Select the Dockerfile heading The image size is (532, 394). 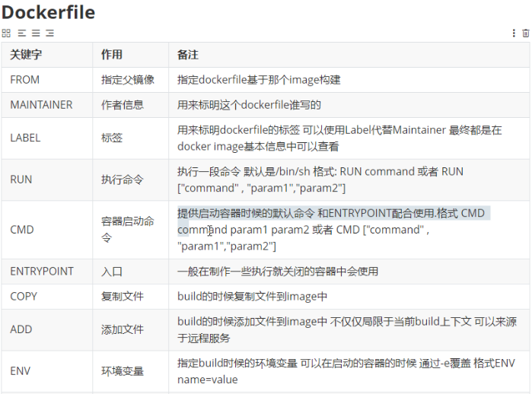click(49, 12)
